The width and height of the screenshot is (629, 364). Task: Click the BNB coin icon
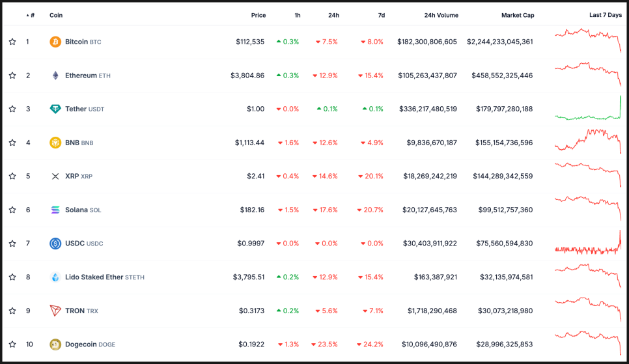point(55,143)
